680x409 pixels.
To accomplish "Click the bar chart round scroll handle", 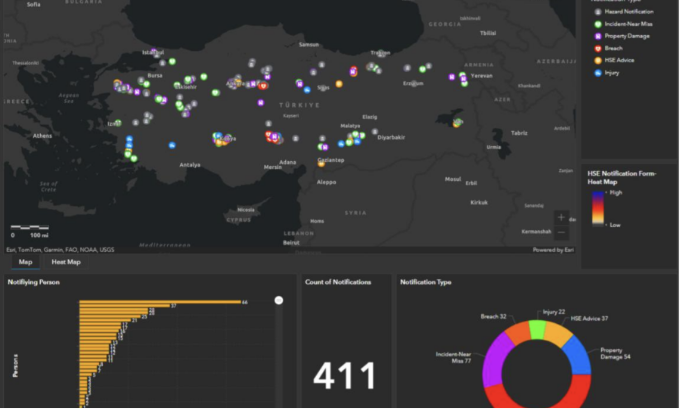I will [279, 299].
